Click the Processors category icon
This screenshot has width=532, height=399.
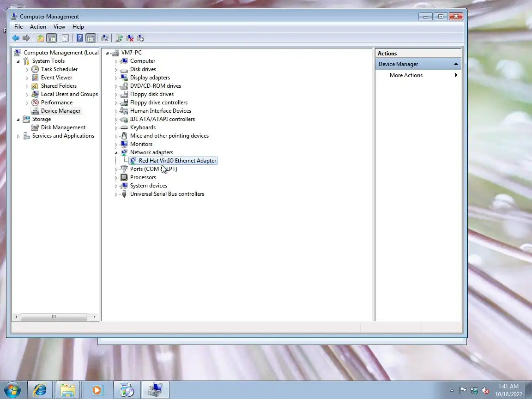point(124,177)
